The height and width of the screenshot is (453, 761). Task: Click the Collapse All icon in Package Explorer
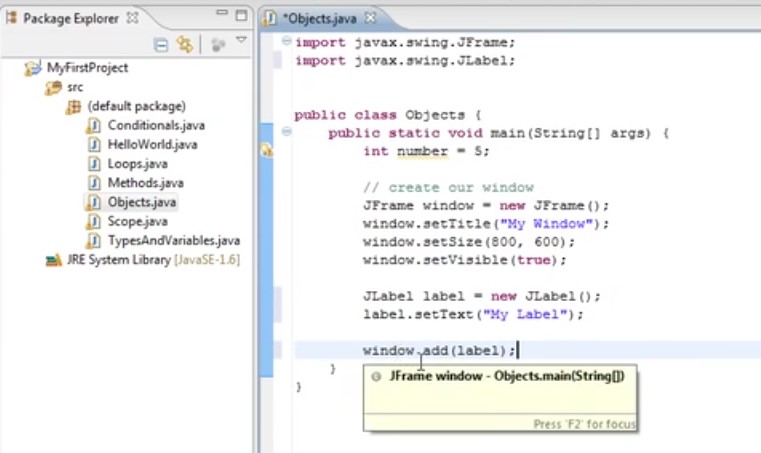point(161,44)
